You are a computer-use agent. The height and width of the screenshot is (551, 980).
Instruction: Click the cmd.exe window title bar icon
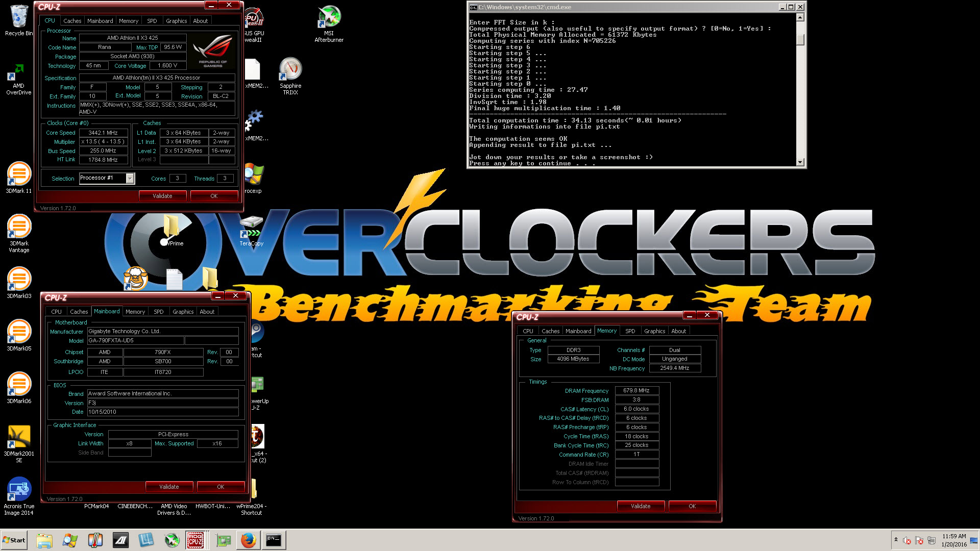pos(473,7)
